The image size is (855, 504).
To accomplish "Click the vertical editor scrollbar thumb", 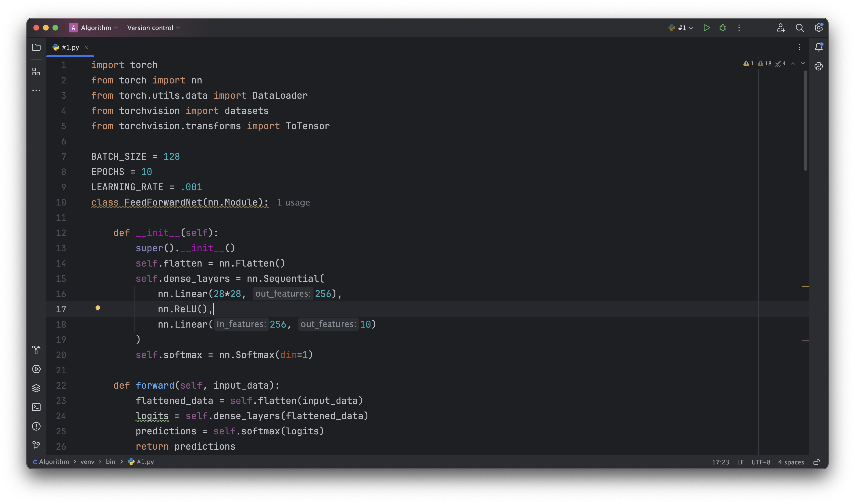I will coord(805,121).
